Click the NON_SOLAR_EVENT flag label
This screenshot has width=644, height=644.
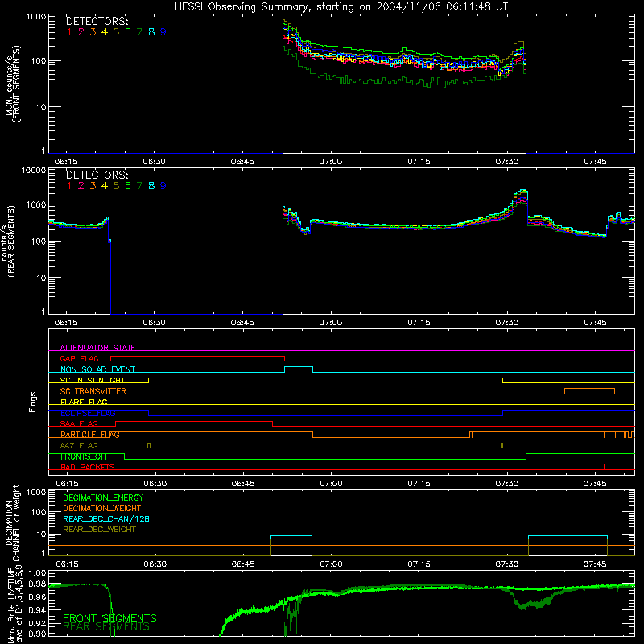coord(97,369)
